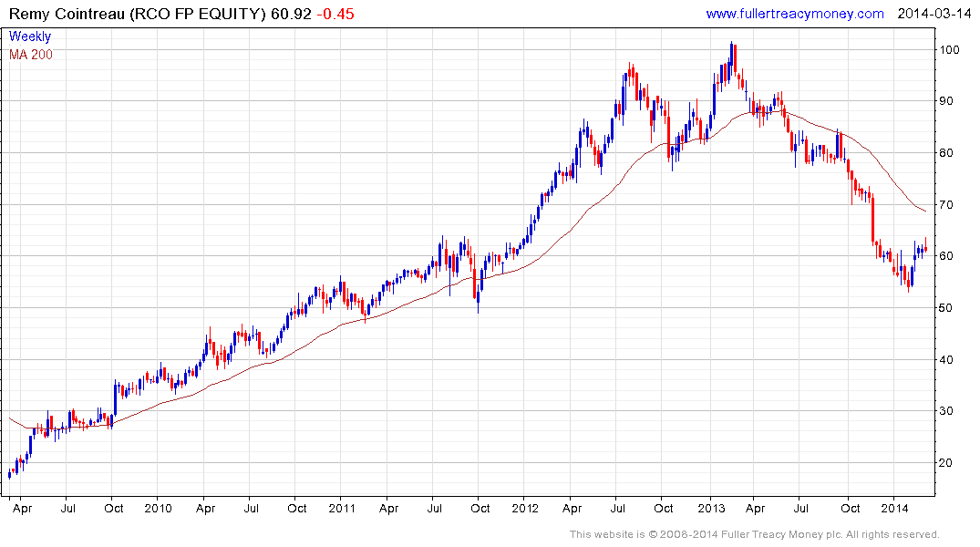Viewport: 980px width, 547px height.
Task: Click the 2013 year axis label
Action: coord(711,508)
